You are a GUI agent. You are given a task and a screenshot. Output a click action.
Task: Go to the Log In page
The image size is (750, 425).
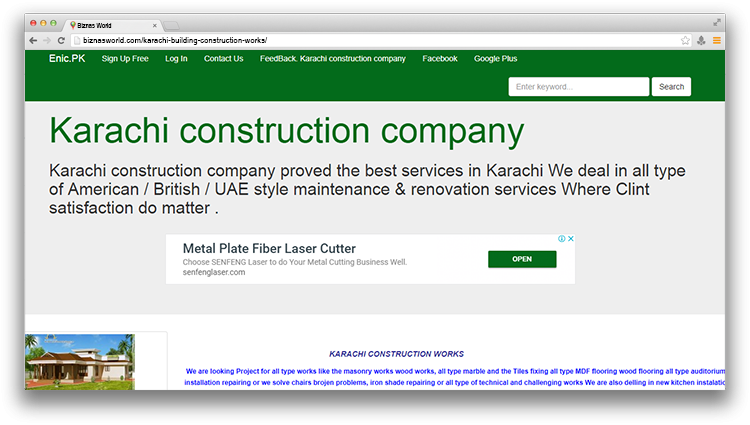click(x=176, y=59)
